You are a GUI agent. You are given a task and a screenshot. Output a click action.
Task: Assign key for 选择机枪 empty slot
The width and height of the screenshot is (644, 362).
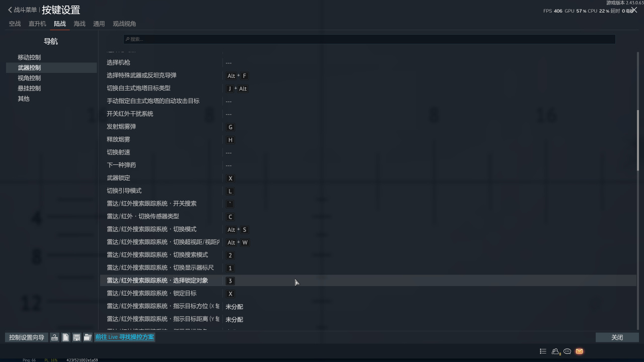click(x=228, y=63)
